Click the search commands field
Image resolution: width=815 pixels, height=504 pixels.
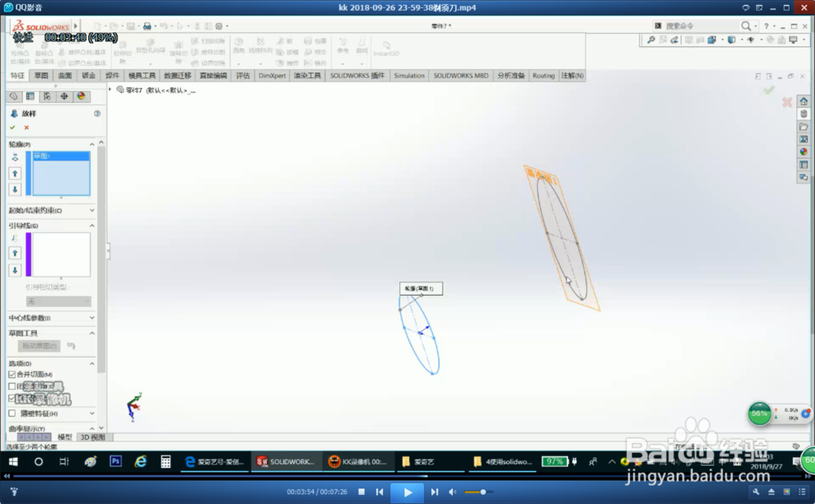click(x=701, y=26)
